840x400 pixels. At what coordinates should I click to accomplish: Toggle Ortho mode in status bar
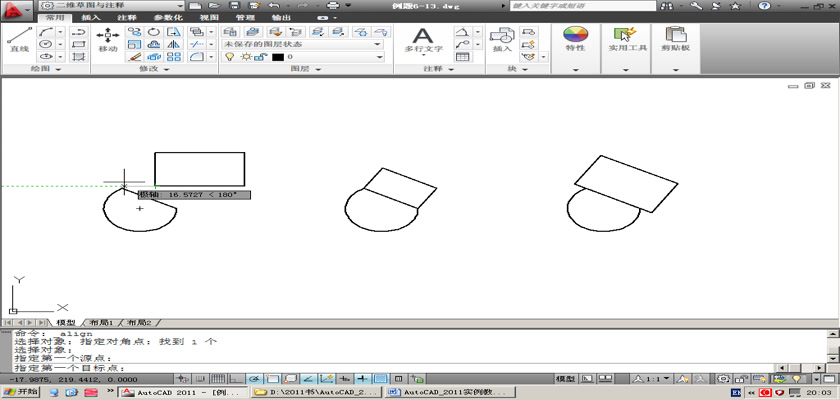pyautogui.click(x=236, y=379)
